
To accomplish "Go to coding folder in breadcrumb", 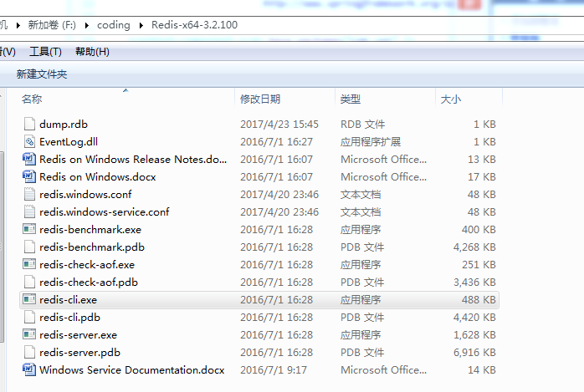I will pyautogui.click(x=114, y=25).
